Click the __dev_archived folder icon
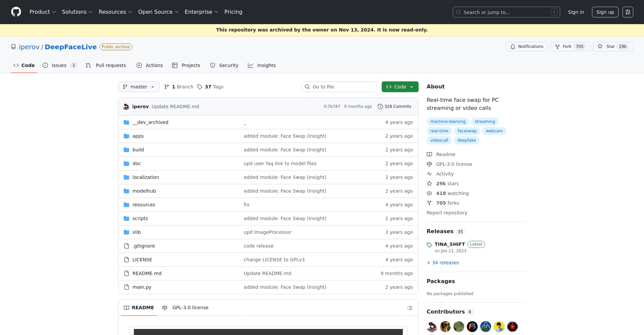 [x=126, y=122]
